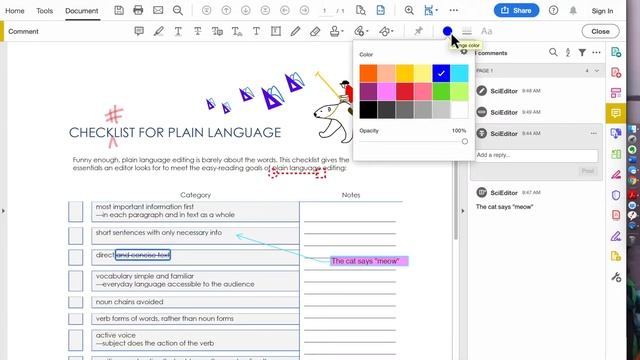This screenshot has width=640, height=360.
Task: Toggle the Keep tool selected pin
Action: click(418, 31)
